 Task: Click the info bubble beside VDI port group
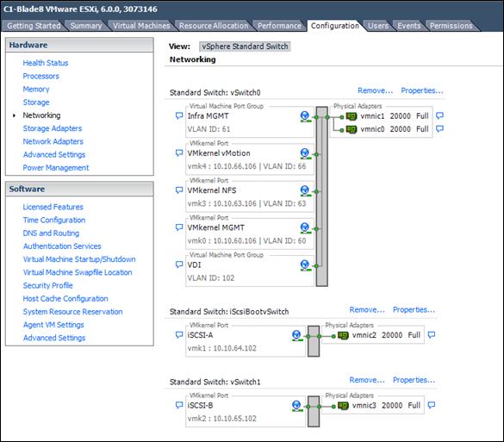coord(179,265)
